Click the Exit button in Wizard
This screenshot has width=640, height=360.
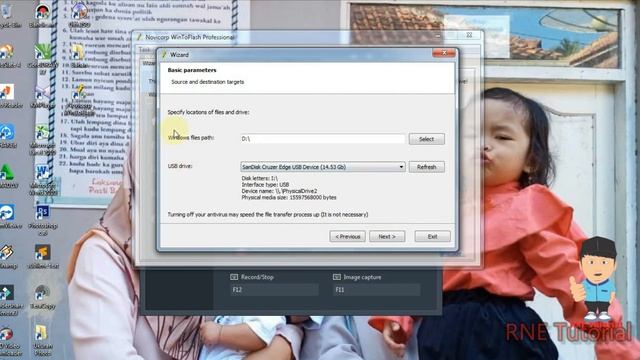tap(432, 236)
